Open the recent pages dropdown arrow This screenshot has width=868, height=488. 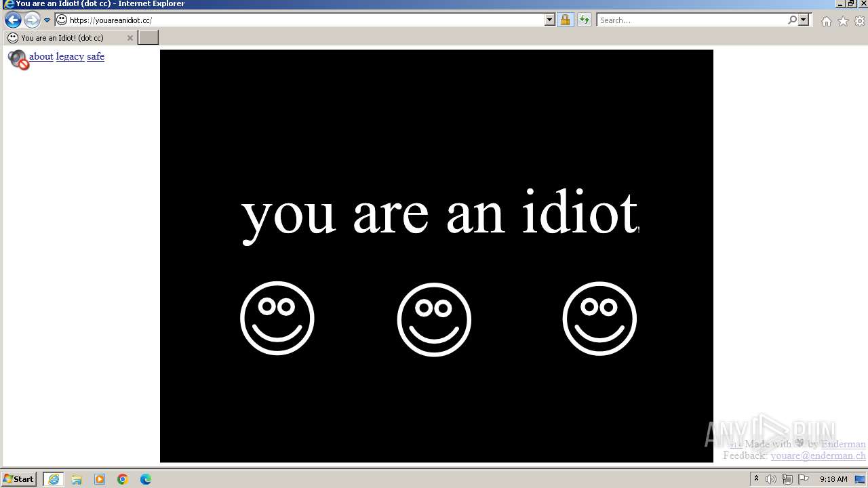(47, 20)
